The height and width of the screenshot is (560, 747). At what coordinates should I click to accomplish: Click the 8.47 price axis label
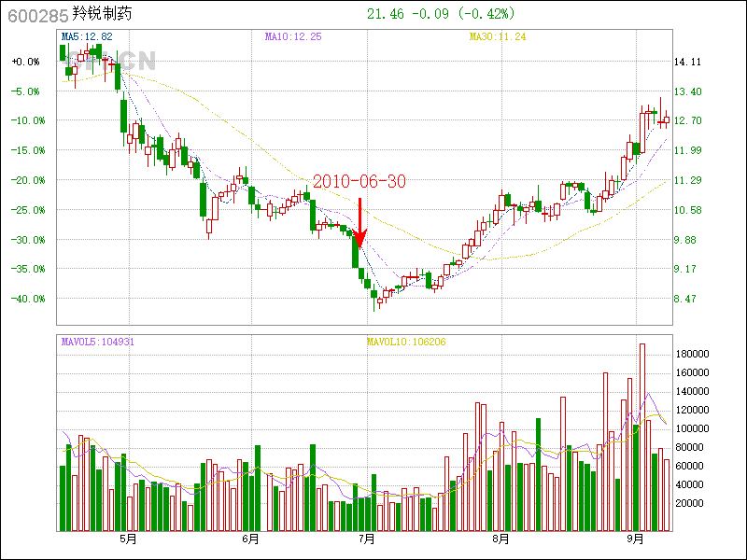tap(686, 299)
